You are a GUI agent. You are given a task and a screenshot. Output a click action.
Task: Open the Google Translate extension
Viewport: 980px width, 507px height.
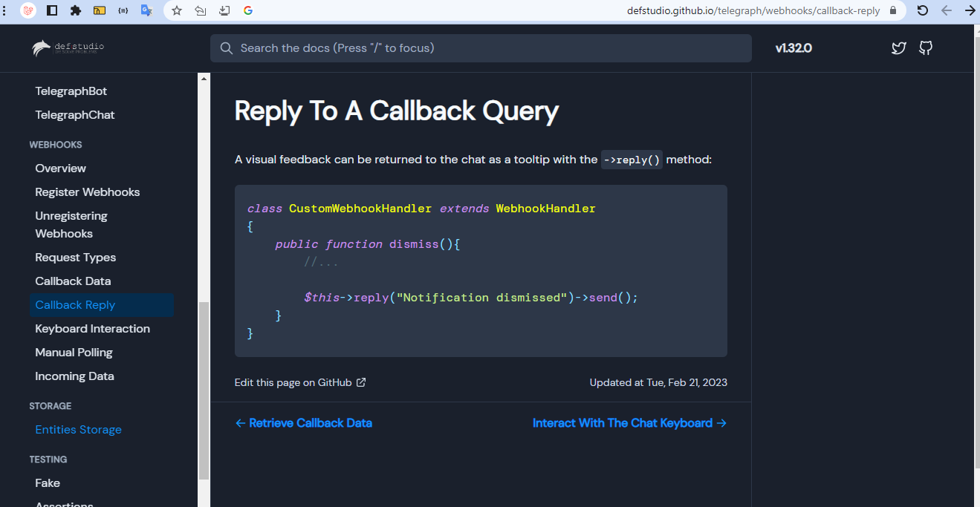tap(146, 10)
